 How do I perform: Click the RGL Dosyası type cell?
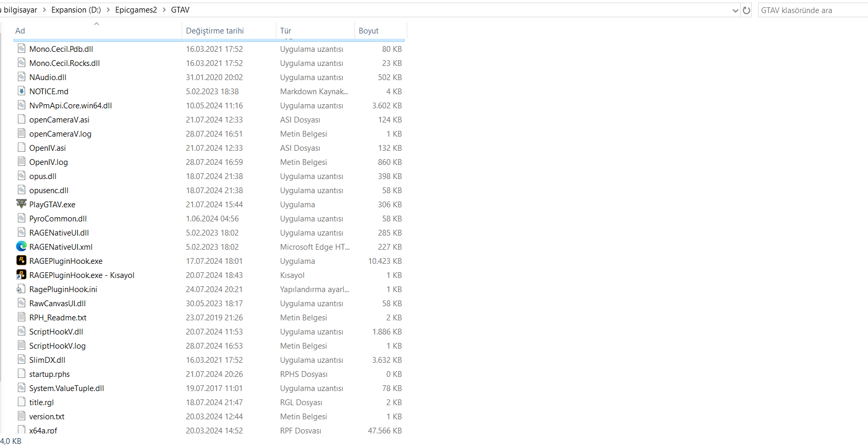tap(301, 402)
